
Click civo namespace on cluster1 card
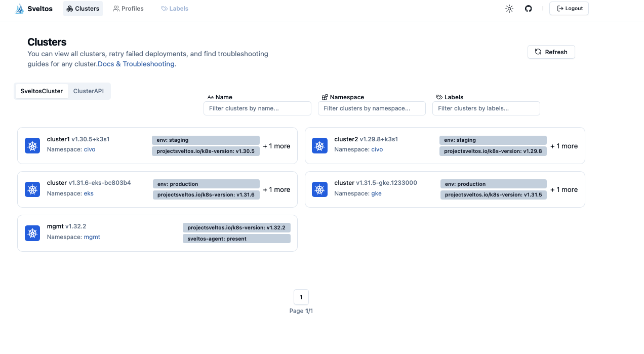90,149
